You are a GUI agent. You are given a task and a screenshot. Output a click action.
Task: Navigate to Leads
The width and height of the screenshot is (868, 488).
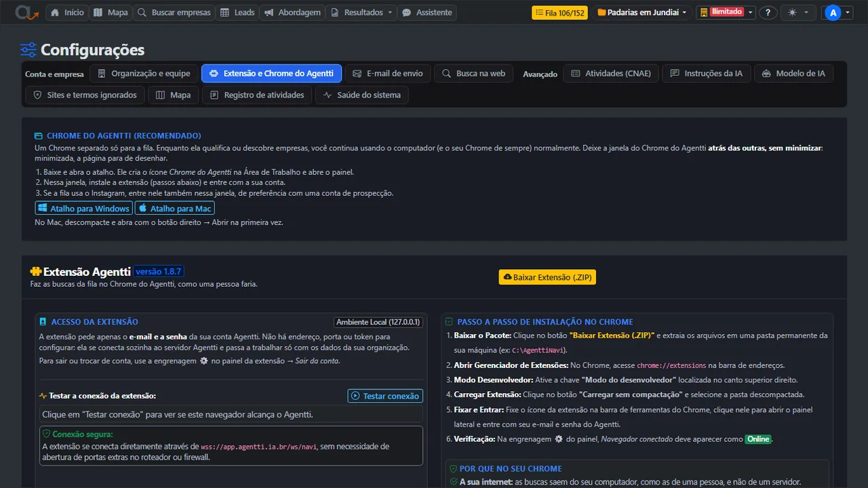click(x=237, y=12)
